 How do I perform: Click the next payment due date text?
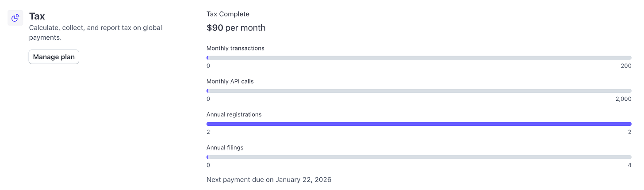click(269, 180)
